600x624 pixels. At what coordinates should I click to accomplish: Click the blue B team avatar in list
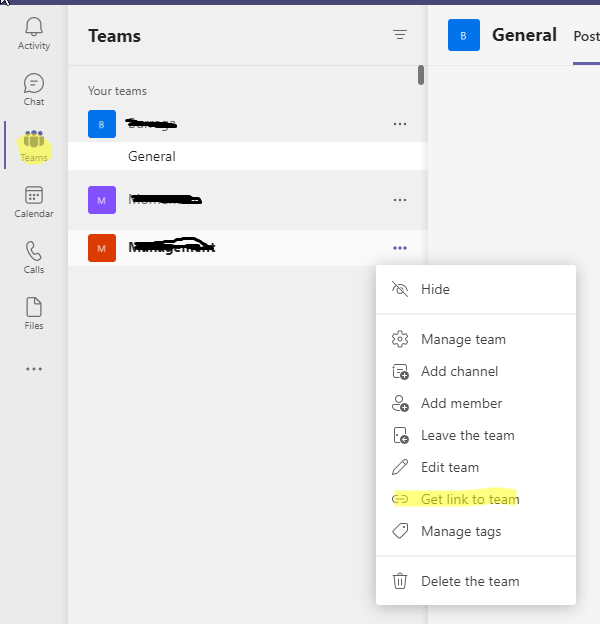click(x=102, y=124)
